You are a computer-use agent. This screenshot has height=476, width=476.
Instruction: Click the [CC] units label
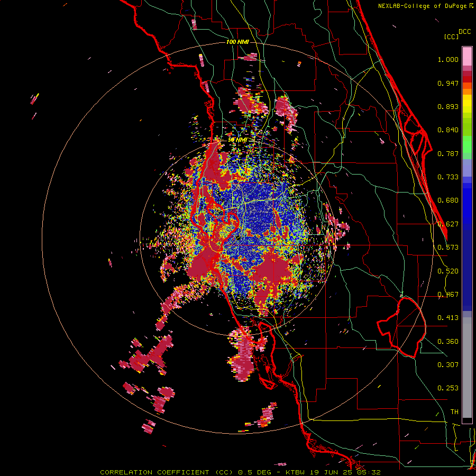tap(451, 36)
